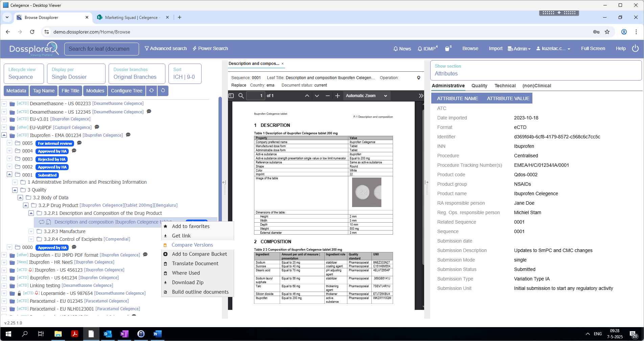
Task: Collapse the Ibuprofen - EMA 001234 dossier
Action: (x=4, y=135)
